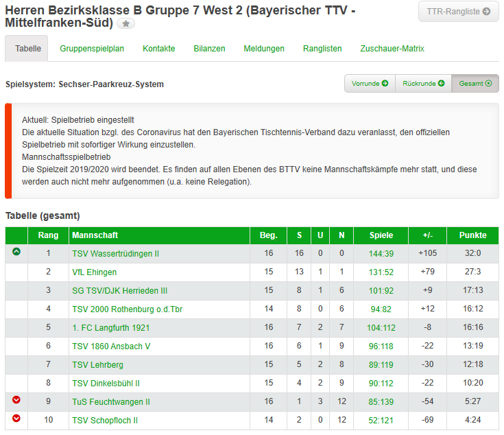This screenshot has width=504, height=435.
Task: Click the green promotion arrow icon for rank 1
Action: point(16,252)
